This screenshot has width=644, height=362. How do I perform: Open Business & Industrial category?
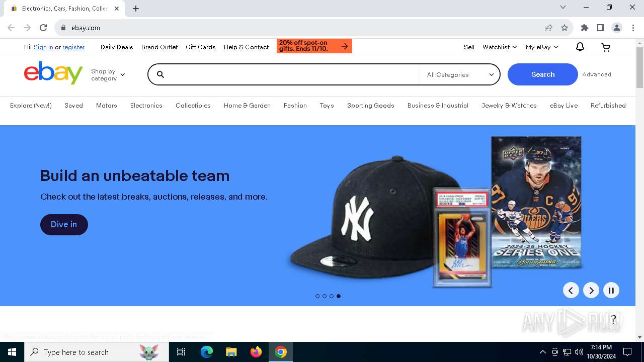click(438, 105)
